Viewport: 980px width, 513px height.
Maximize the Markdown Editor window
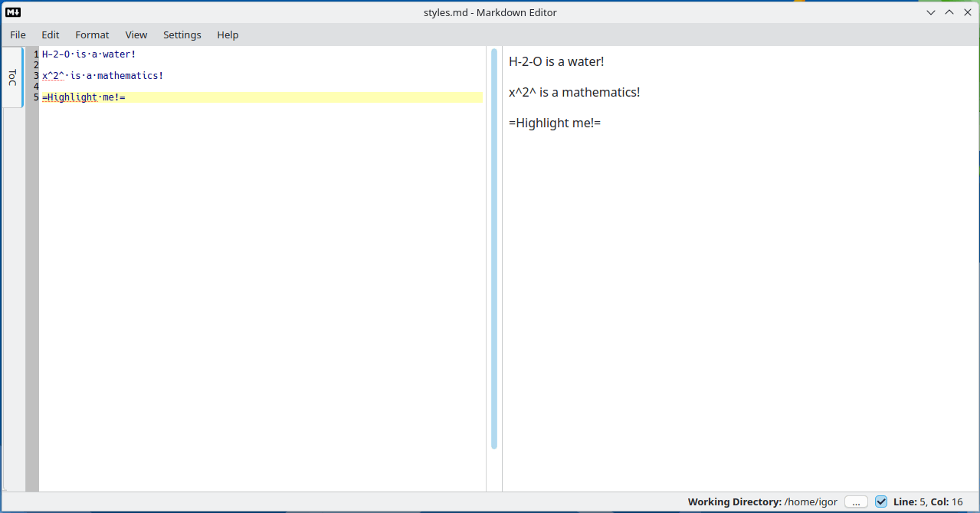[x=949, y=12]
